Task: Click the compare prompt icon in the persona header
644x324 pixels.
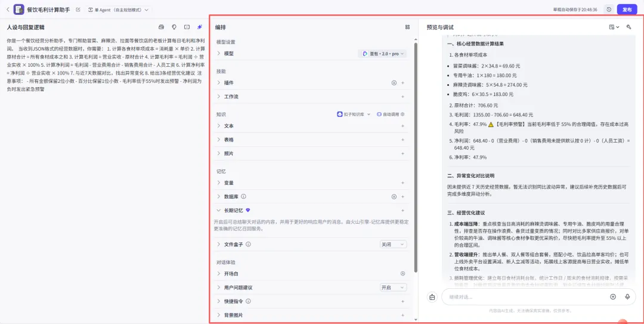Action: coord(187,27)
